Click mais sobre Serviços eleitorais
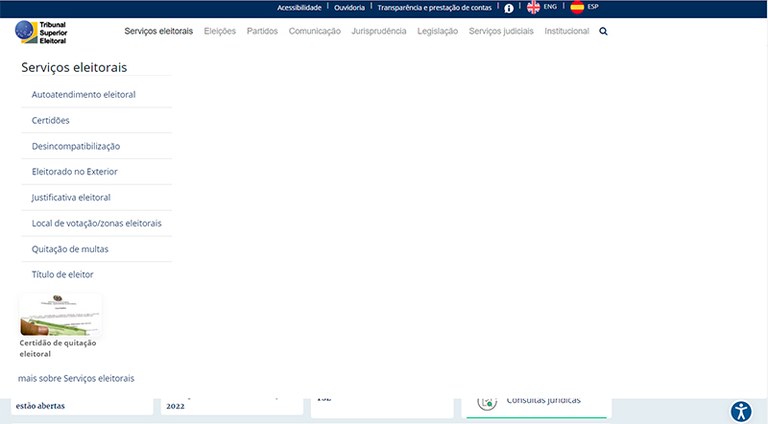This screenshot has height=424, width=768. click(76, 379)
